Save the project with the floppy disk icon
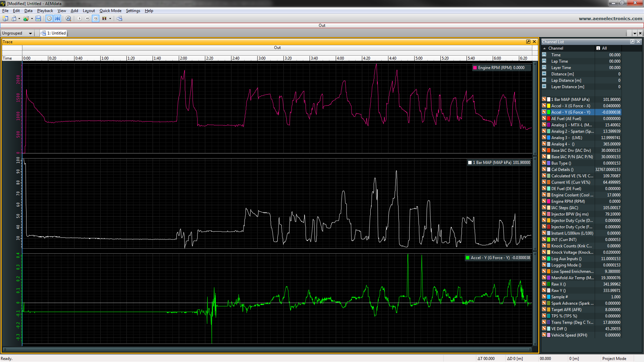644x362 pixels. pos(38,18)
